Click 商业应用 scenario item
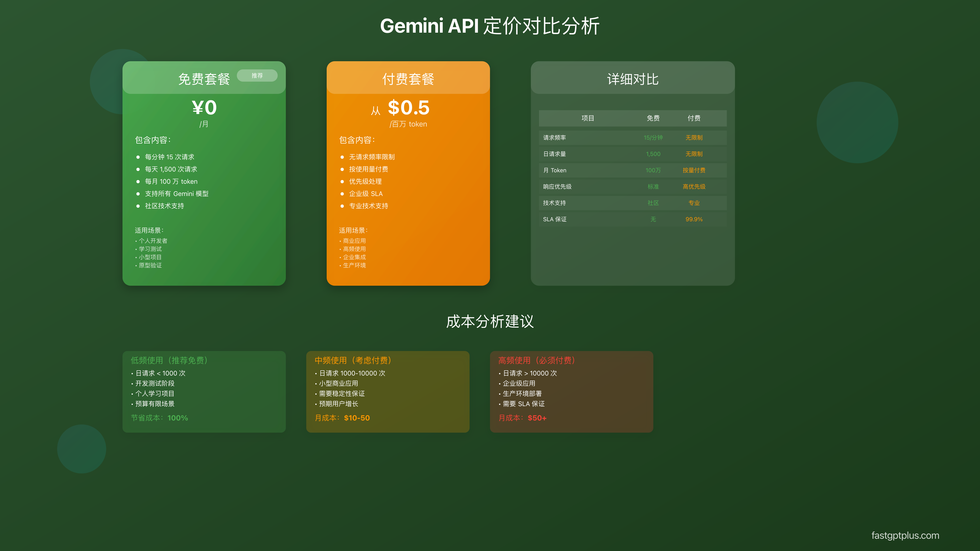980x551 pixels. point(354,241)
